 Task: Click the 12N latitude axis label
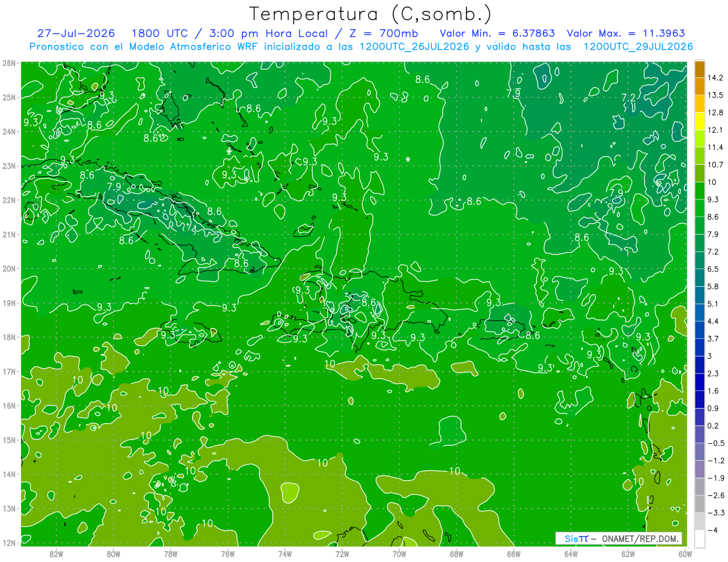point(9,543)
